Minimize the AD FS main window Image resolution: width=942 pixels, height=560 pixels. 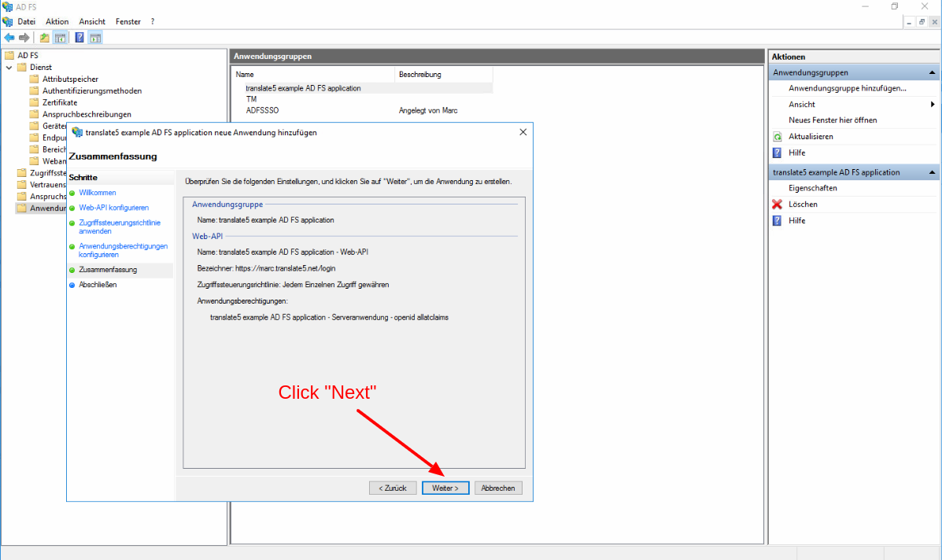click(x=865, y=6)
